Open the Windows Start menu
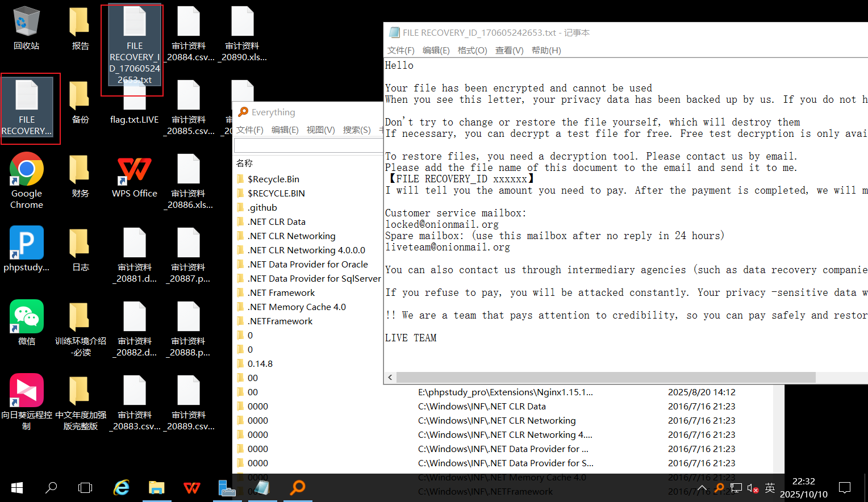Viewport: 868px width, 502px height. pyautogui.click(x=17, y=488)
